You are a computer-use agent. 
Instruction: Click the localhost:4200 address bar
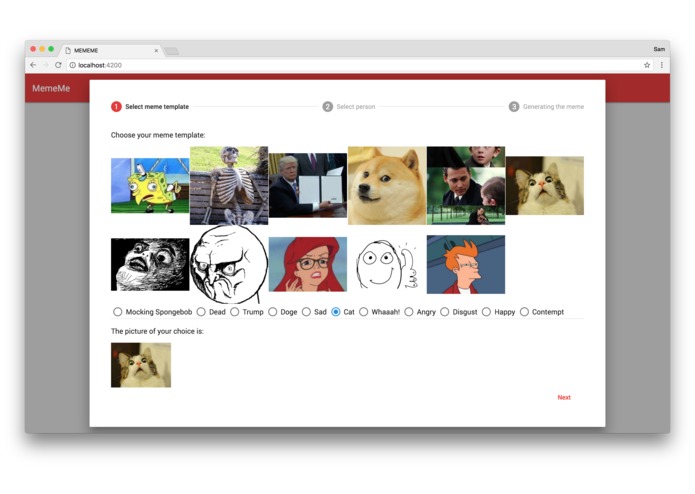click(x=359, y=65)
